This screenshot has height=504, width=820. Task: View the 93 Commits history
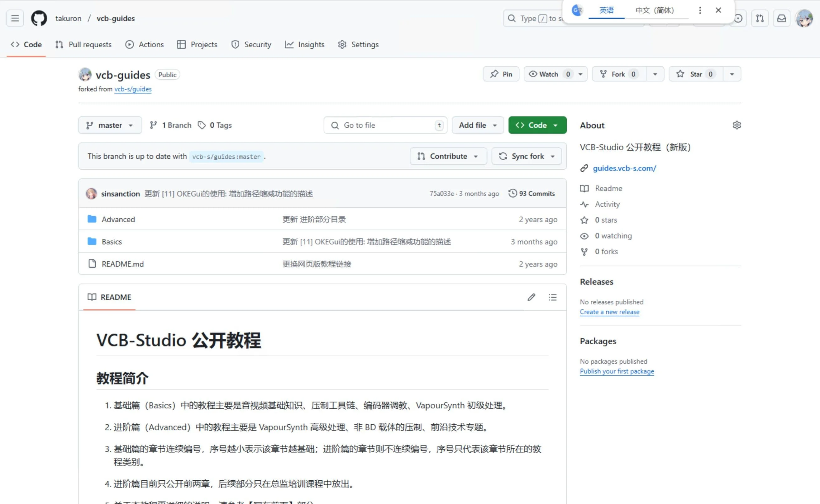[532, 194]
